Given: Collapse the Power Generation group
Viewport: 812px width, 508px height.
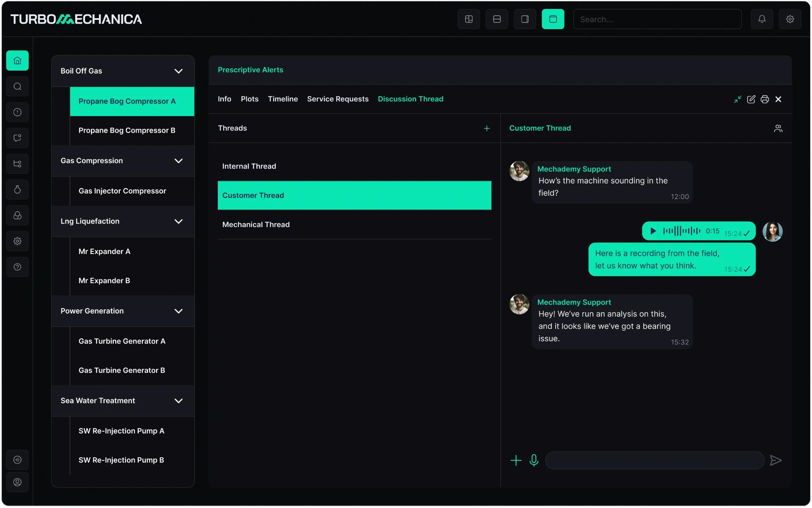Looking at the screenshot, I should (x=178, y=311).
